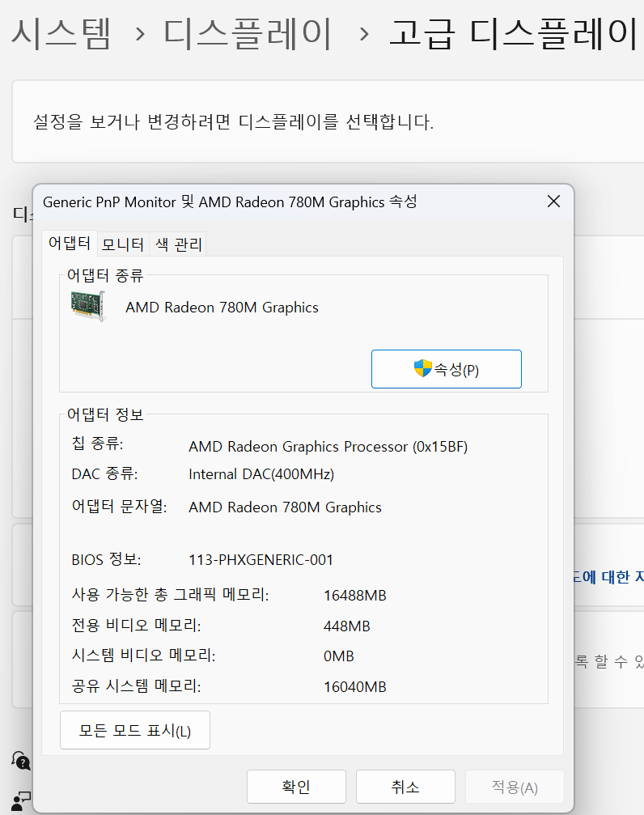The image size is (644, 815).
Task: Open adapter 속성(P) properties button
Action: click(446, 369)
